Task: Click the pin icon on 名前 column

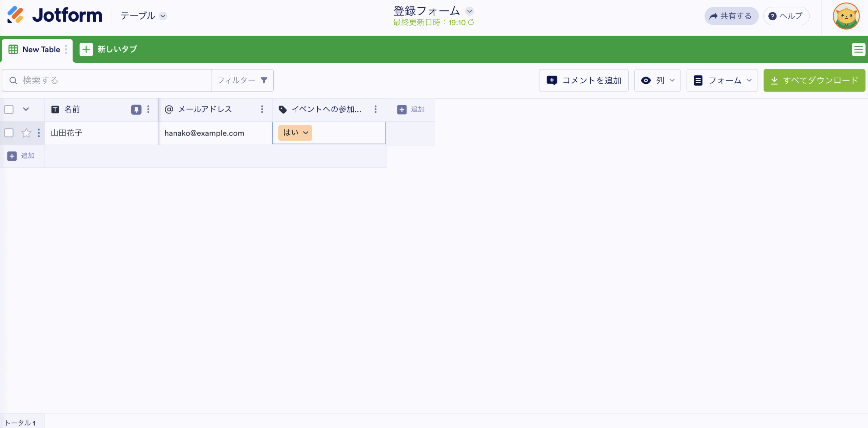Action: click(136, 109)
